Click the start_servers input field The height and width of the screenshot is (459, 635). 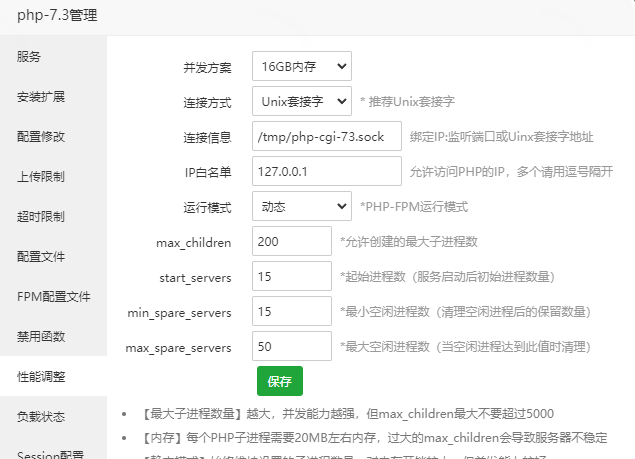pyautogui.click(x=292, y=276)
